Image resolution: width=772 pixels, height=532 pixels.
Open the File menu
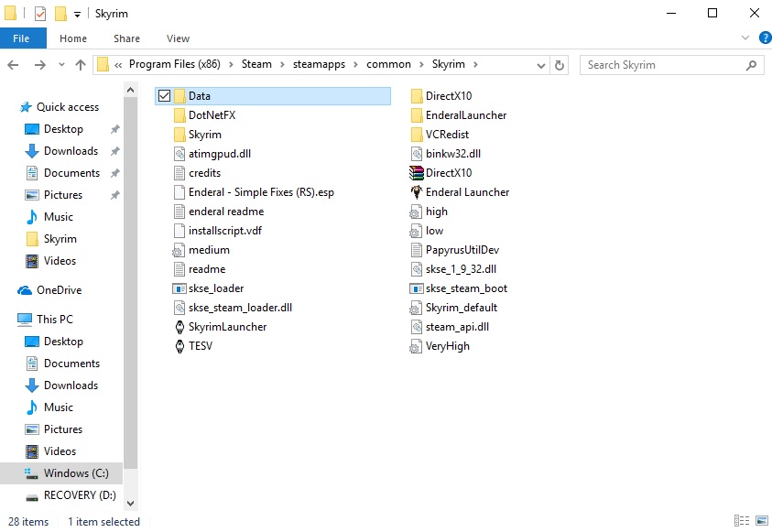pos(21,38)
